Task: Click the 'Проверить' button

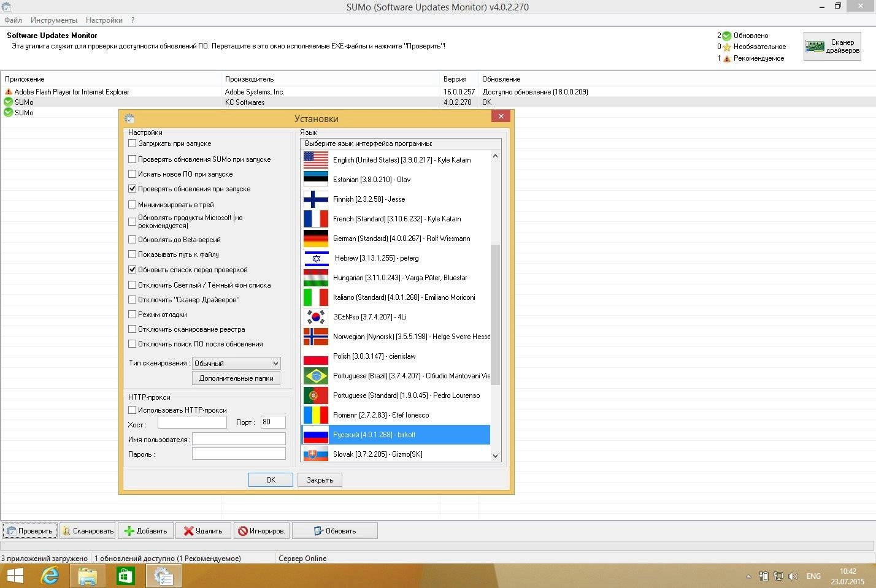Action: click(29, 531)
